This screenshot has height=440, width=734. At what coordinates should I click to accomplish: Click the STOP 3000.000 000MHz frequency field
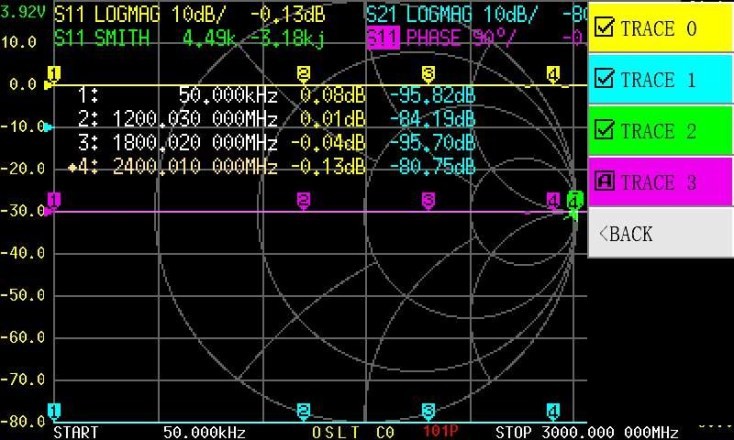coord(587,432)
